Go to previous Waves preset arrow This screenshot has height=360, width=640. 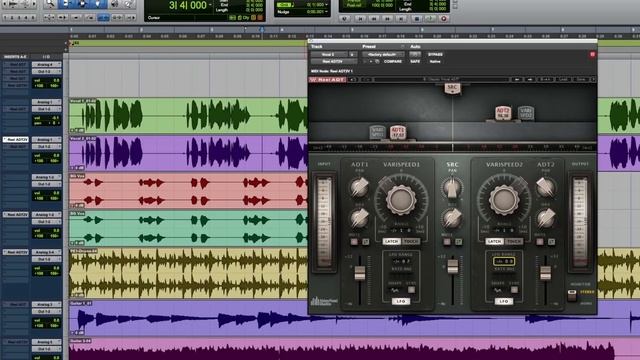[517, 80]
